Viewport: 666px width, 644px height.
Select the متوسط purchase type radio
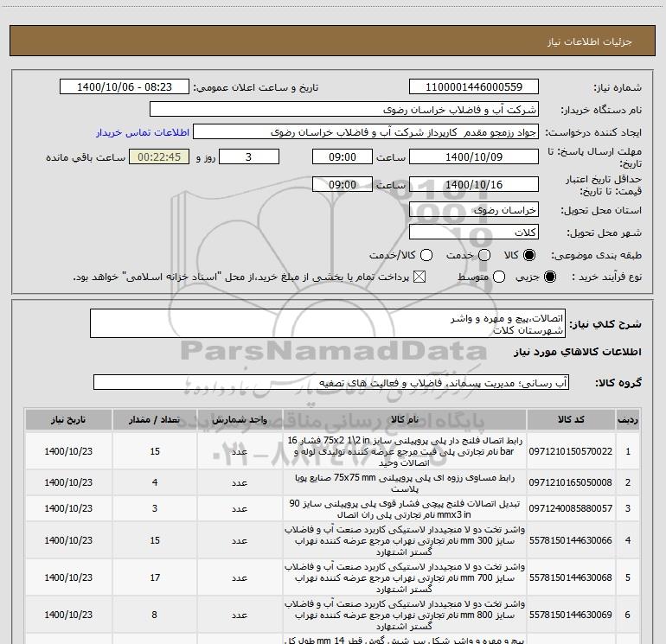pyautogui.click(x=499, y=277)
